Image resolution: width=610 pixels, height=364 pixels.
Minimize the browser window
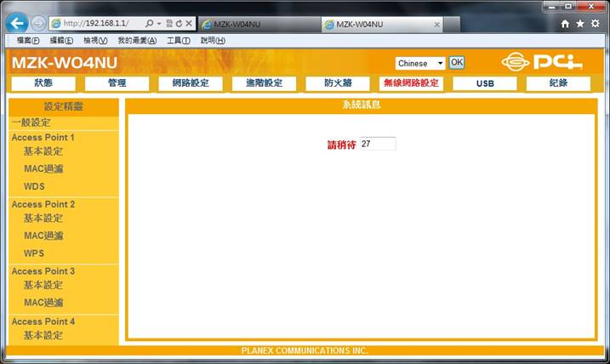551,7
